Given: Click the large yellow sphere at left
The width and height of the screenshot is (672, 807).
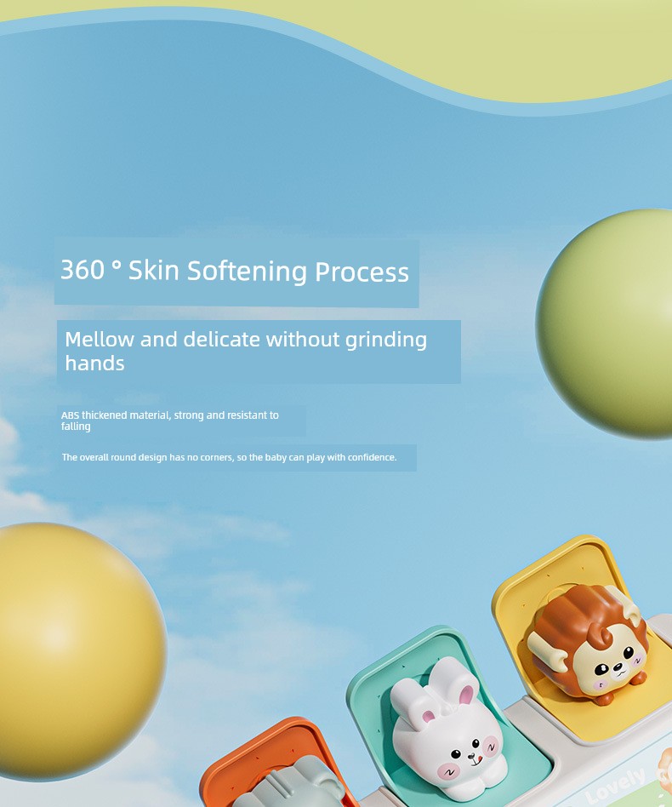Looking at the screenshot, I should point(77,651).
